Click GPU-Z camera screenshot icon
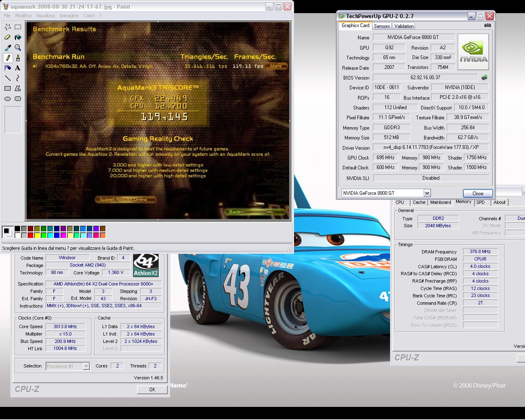Viewport: 525px width, 420px height. pyautogui.click(x=487, y=25)
